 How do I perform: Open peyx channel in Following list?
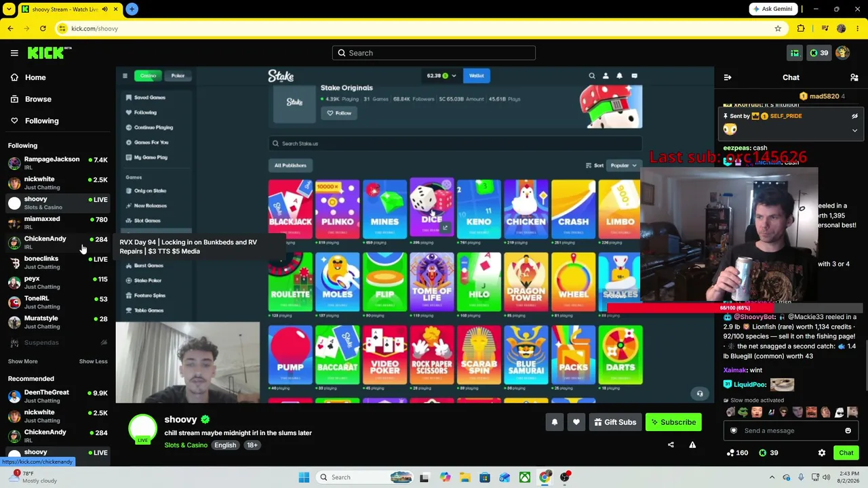[x=58, y=282]
